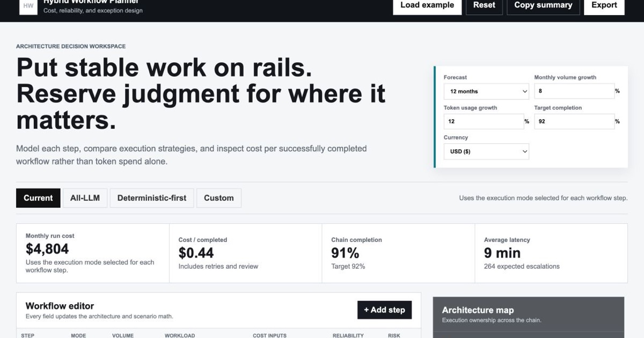The width and height of the screenshot is (644, 338).
Task: Focus the Monthly volume growth field
Action: point(574,91)
